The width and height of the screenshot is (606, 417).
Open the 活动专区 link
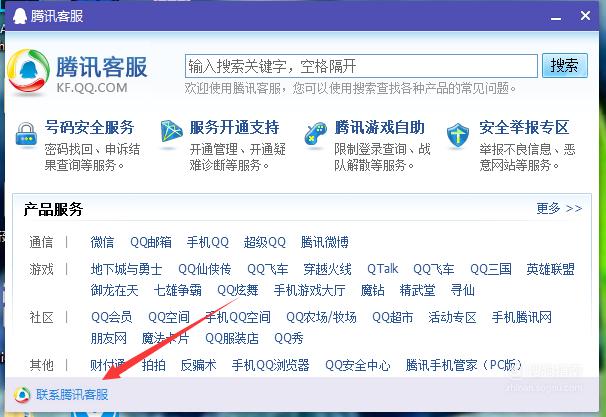tap(452, 317)
